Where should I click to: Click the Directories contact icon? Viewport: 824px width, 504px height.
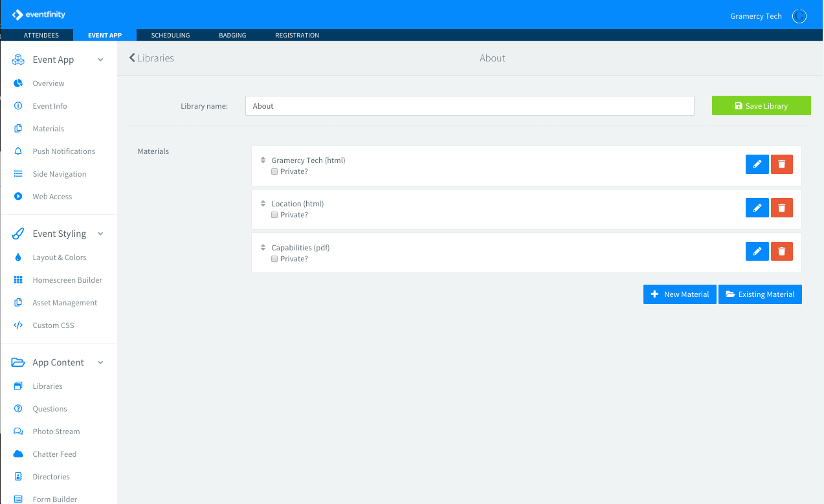(18, 477)
